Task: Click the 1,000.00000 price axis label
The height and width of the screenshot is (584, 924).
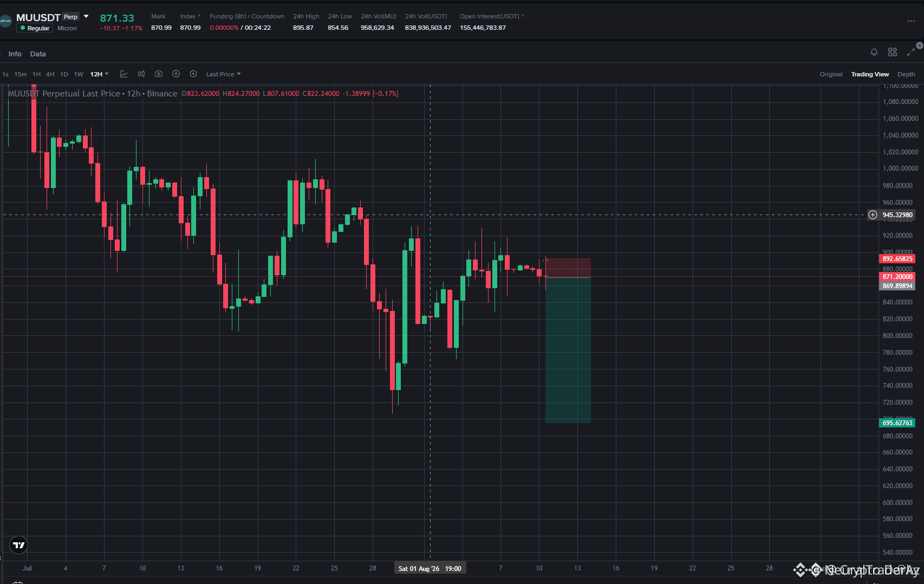Action: point(900,168)
